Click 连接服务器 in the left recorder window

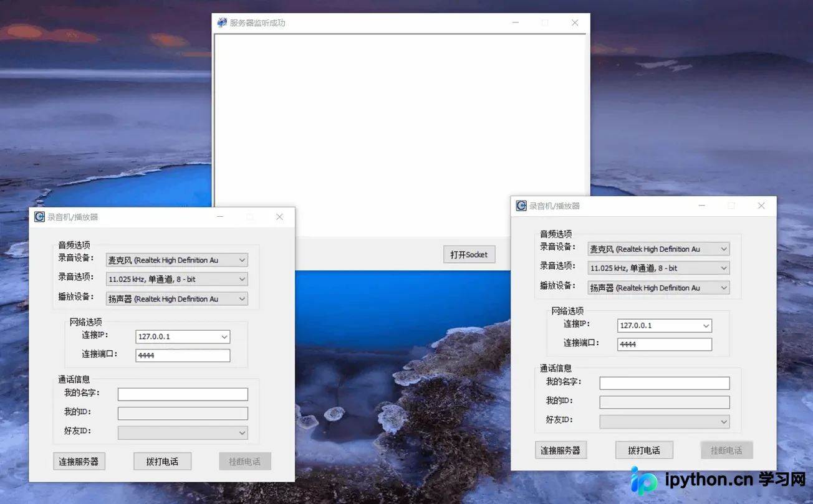coord(79,462)
